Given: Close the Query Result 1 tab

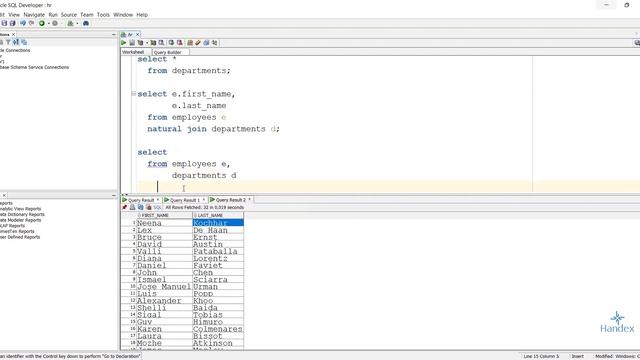Looking at the screenshot, I should tap(204, 200).
